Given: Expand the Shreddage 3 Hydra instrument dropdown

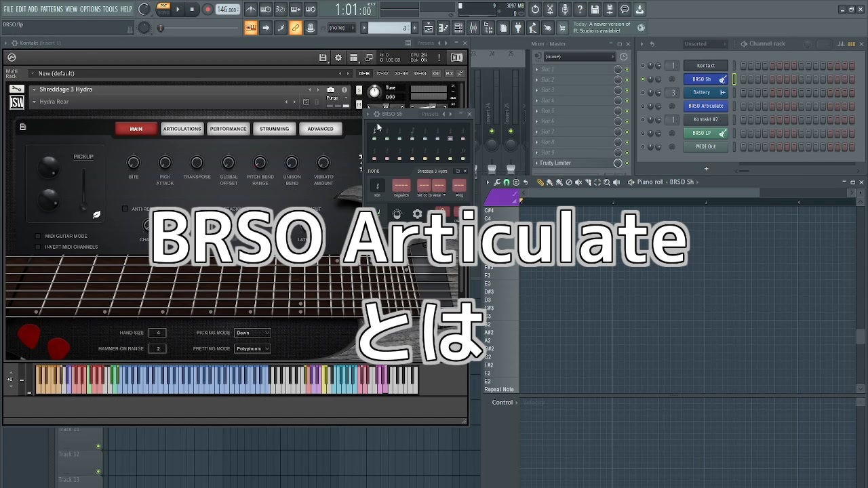Looking at the screenshot, I should click(34, 89).
